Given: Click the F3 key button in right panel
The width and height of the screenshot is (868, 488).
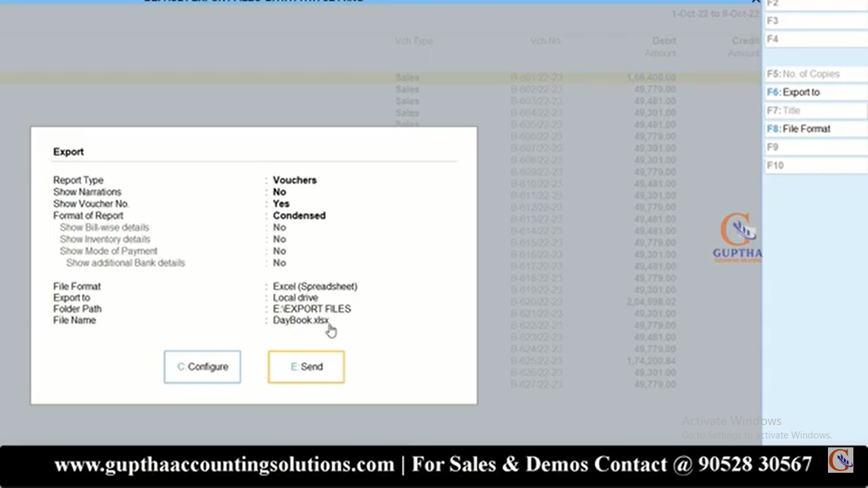Looking at the screenshot, I should [816, 21].
